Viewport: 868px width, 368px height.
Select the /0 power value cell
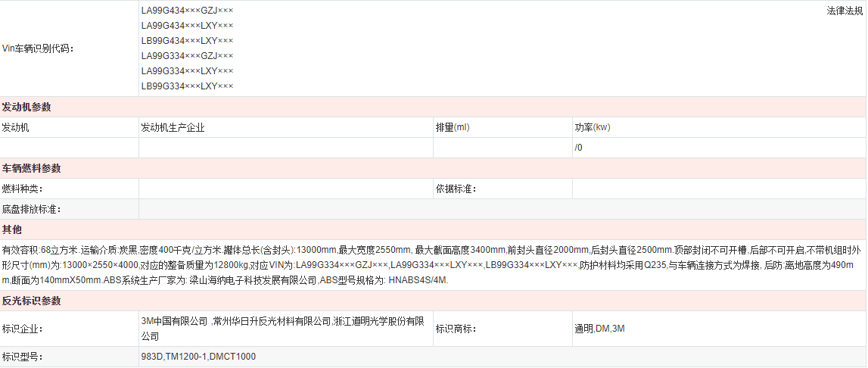coord(579,148)
